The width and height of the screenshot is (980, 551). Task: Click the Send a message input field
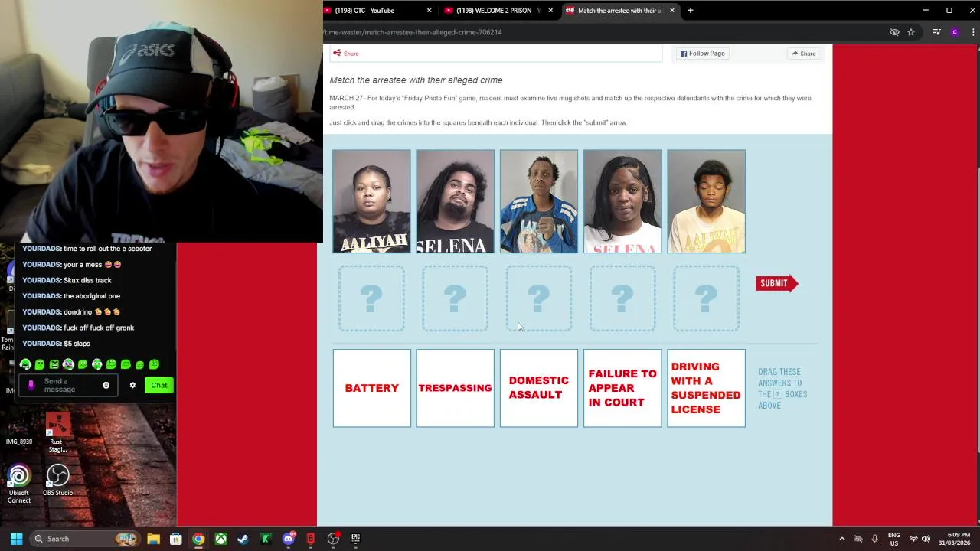coord(69,385)
